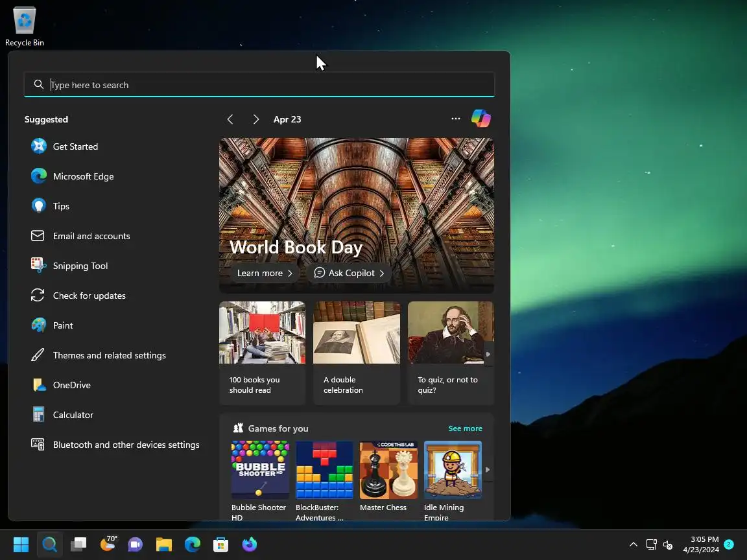Click the Type here to search field

[259, 84]
